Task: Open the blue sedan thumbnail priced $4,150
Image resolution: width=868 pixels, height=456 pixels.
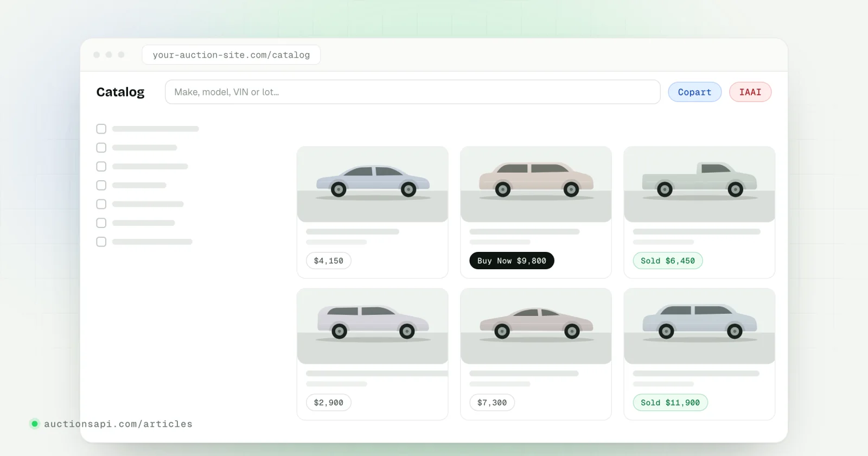Action: pos(373,184)
